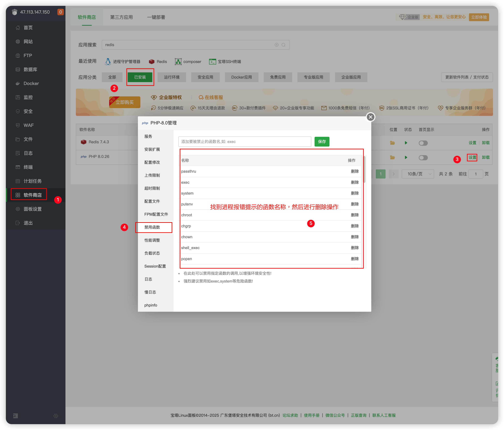Image resolution: width=504 pixels, height=430 pixels.
Task: Open the 性能调整 menu in PHP manager
Action: coord(152,240)
